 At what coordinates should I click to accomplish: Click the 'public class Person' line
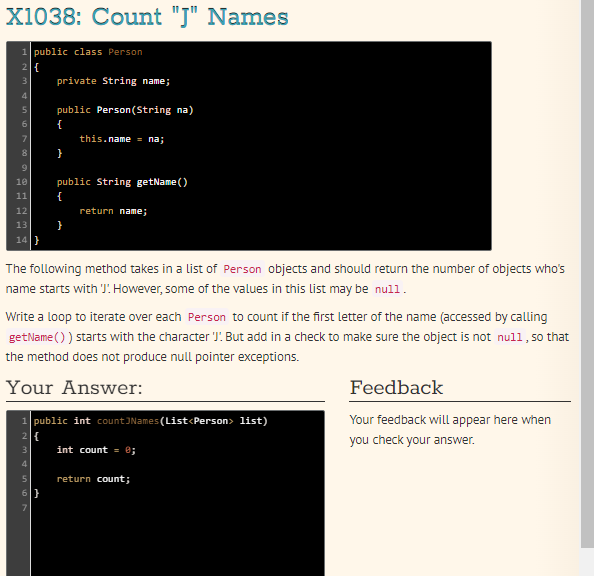pyautogui.click(x=88, y=52)
